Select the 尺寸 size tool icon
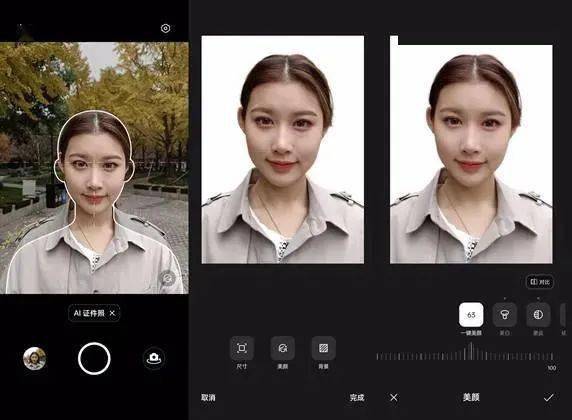572x420 pixels. click(242, 348)
